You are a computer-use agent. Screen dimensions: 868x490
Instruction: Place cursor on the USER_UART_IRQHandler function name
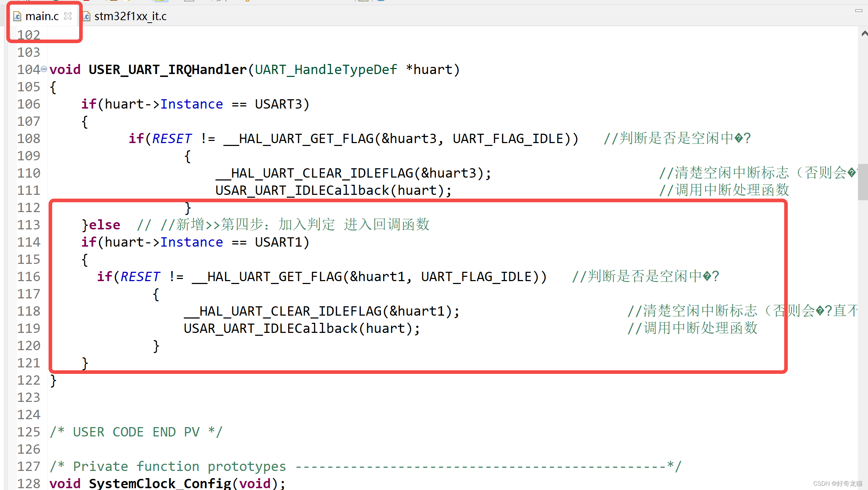(x=167, y=69)
